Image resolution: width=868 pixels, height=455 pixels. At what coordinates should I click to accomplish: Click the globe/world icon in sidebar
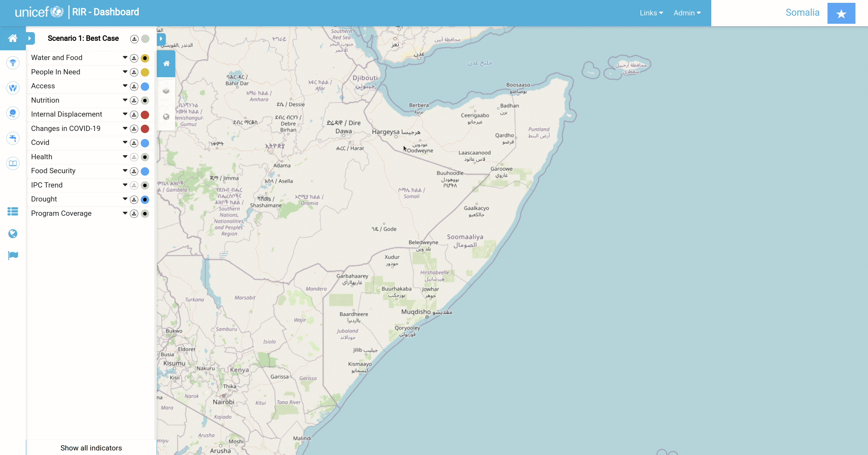click(x=13, y=233)
